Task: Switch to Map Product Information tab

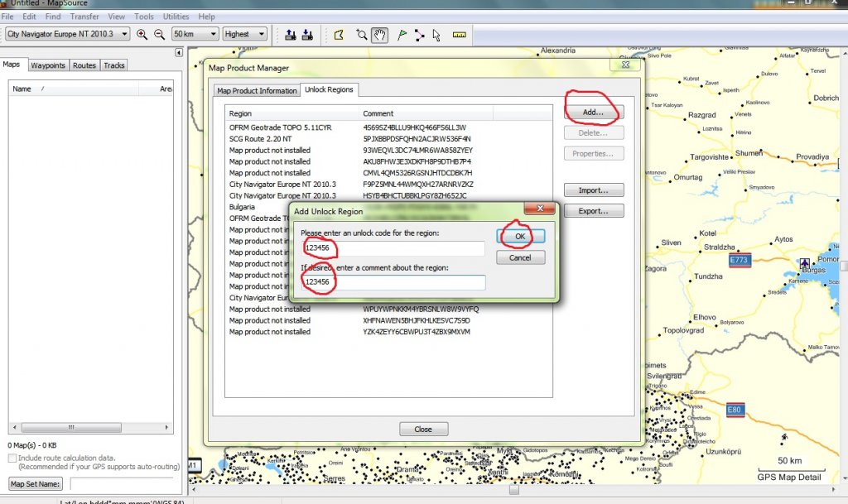Action: pos(257,91)
